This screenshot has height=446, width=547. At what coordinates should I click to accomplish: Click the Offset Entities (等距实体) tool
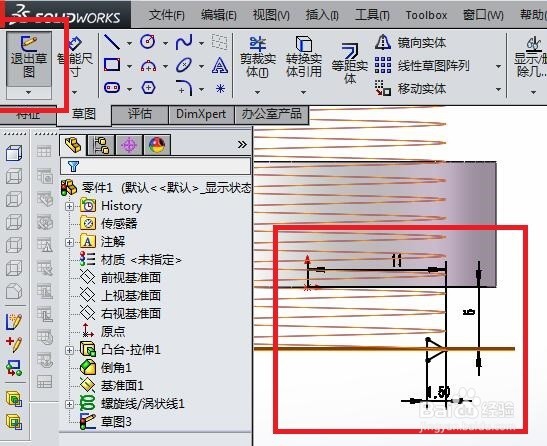pos(350,64)
